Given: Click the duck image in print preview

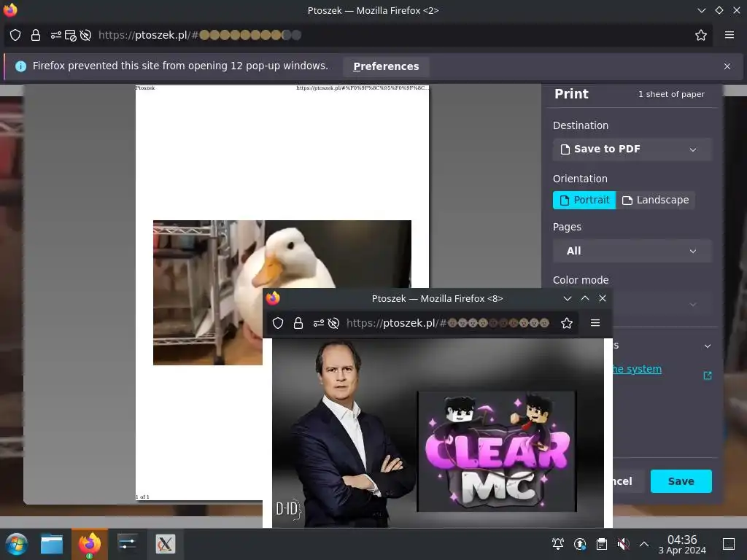Looking at the screenshot, I should tap(282, 292).
